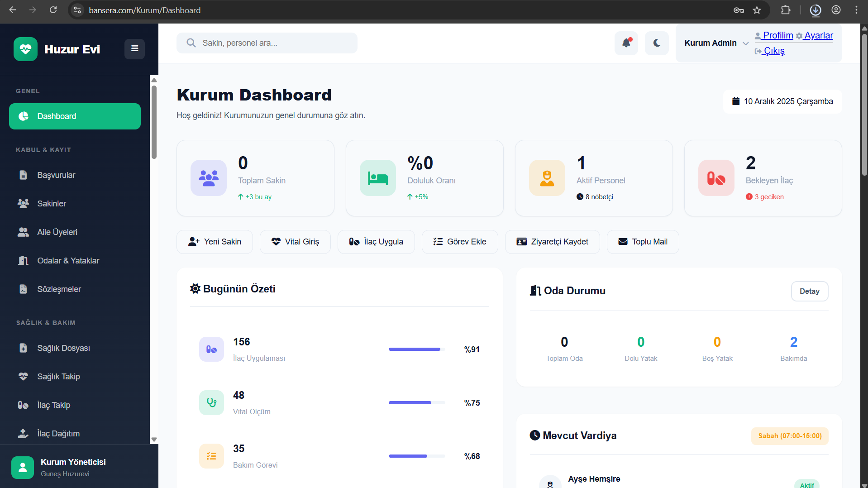Click the Aktif Personel nurse icon
868x488 pixels.
pos(547,178)
